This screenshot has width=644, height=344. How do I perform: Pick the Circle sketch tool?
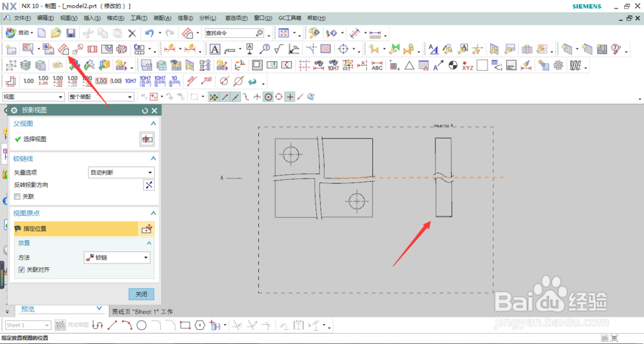point(141,325)
